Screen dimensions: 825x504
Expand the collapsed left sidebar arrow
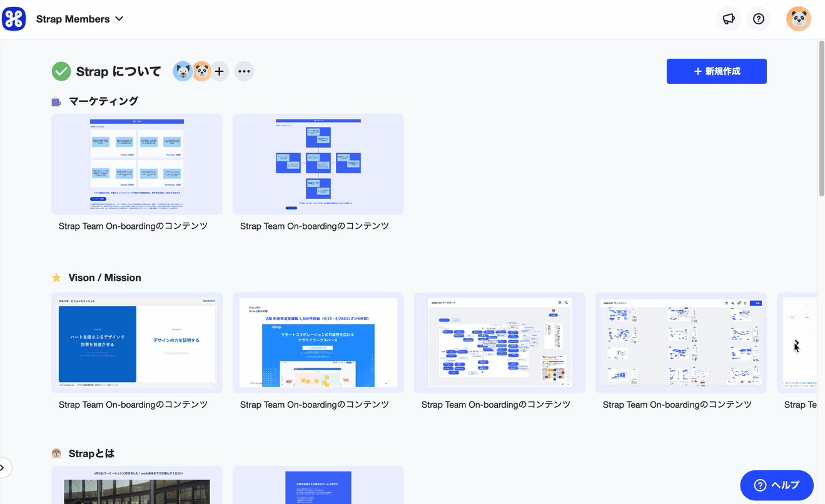(4, 467)
